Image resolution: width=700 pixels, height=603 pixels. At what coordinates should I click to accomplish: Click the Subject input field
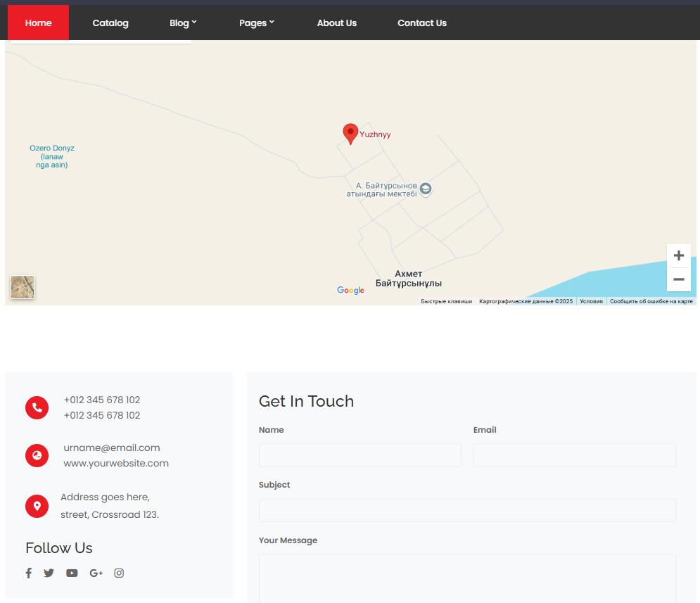coord(467,510)
